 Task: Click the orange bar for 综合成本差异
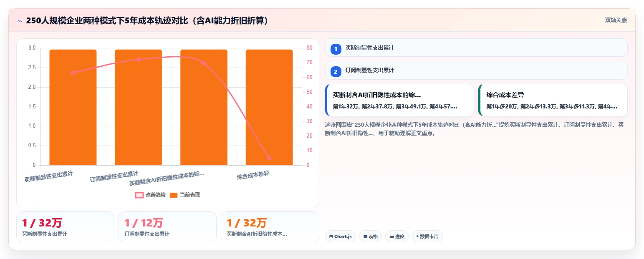pos(269,107)
